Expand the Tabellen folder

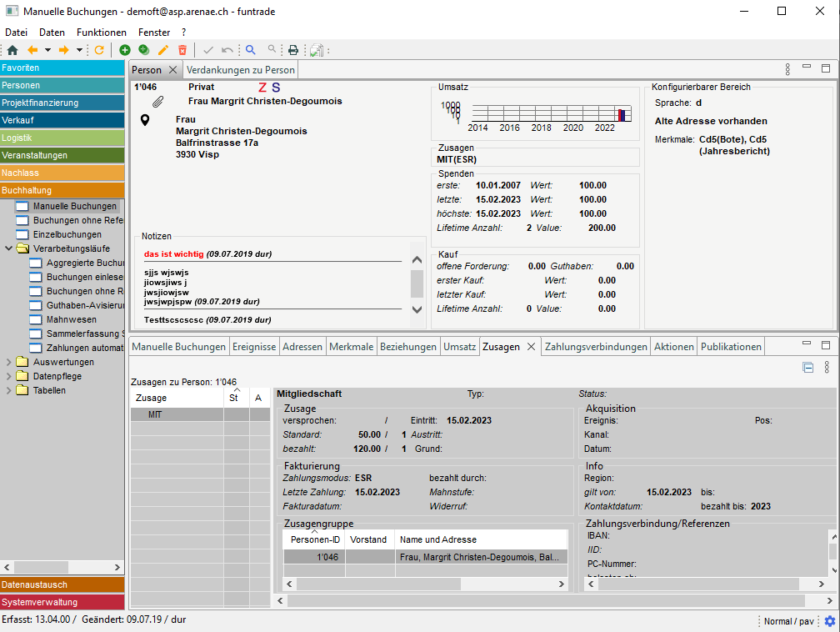pyautogui.click(x=9, y=390)
